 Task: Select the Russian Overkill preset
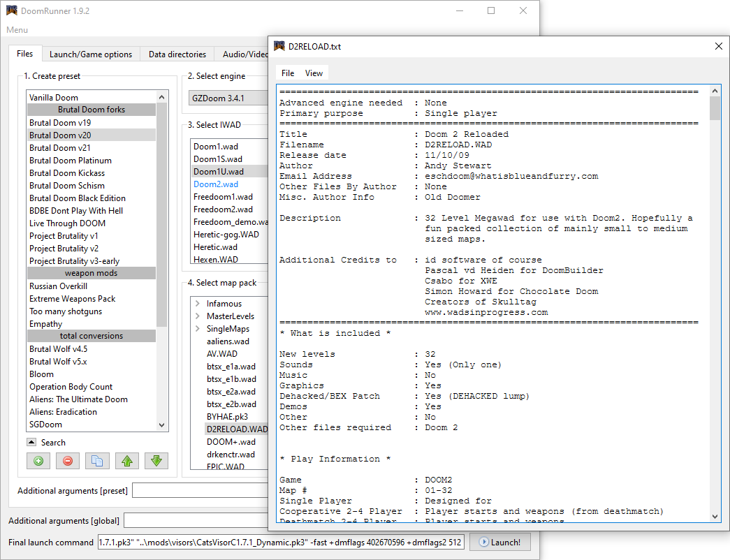click(92, 286)
